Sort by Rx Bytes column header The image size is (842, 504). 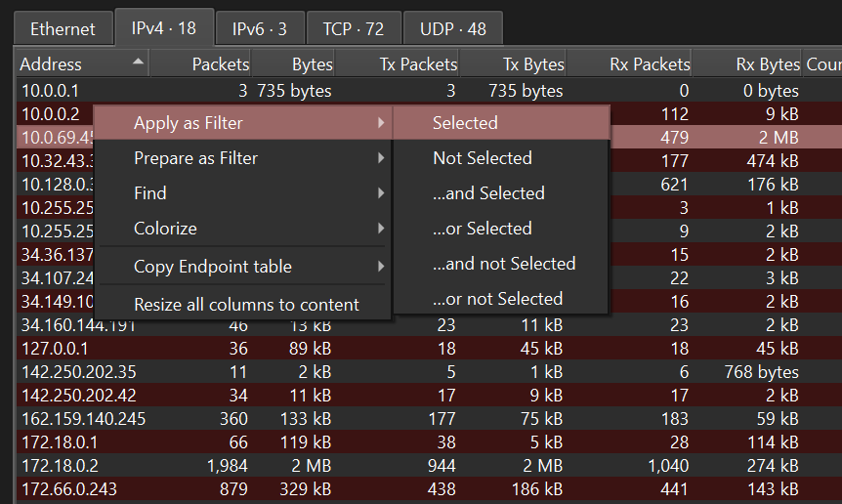tap(747, 64)
